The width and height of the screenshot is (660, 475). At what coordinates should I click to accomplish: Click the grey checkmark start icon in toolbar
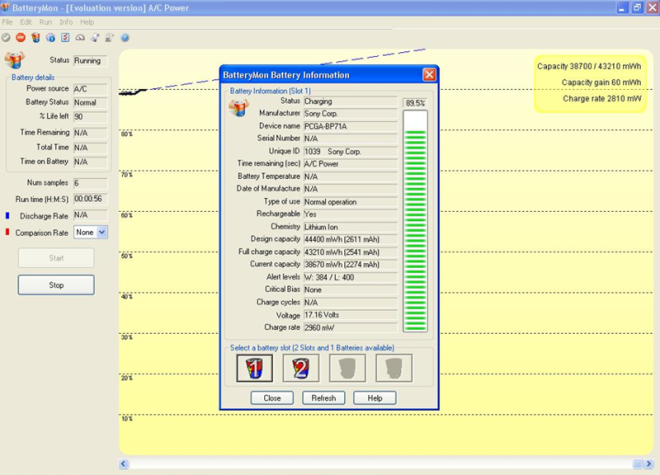pyautogui.click(x=6, y=38)
